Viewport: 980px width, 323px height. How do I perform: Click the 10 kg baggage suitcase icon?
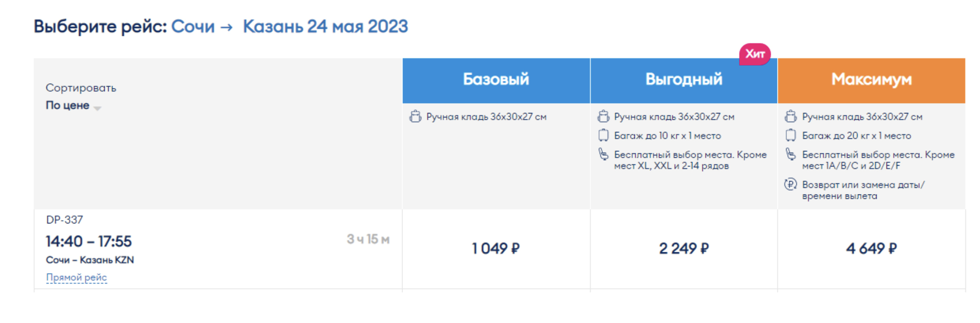(x=603, y=135)
